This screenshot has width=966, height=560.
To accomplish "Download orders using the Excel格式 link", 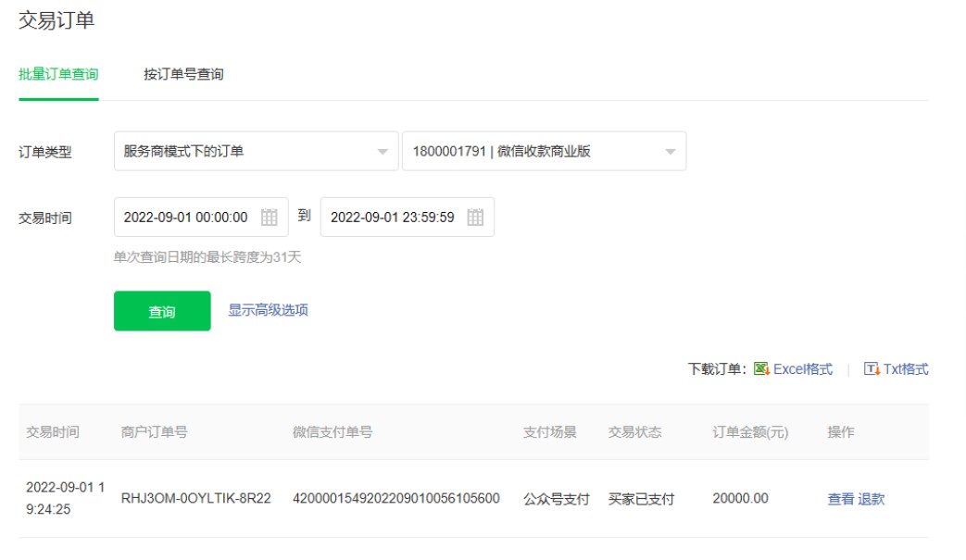I will coord(803,369).
